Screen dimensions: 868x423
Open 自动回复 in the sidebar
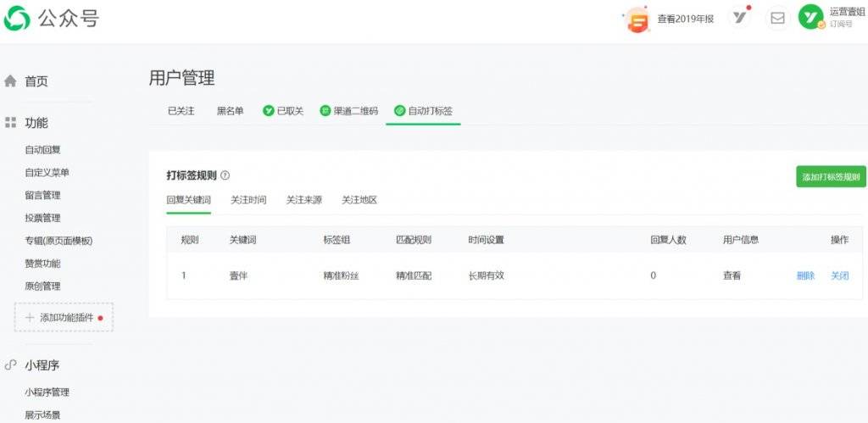[42, 149]
